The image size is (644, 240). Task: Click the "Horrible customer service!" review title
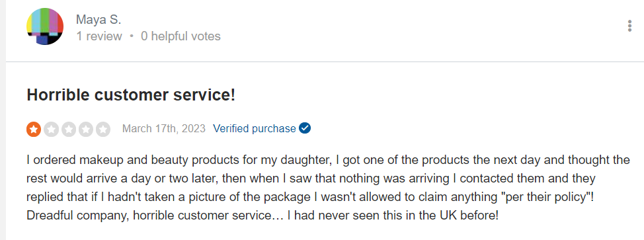(131, 95)
